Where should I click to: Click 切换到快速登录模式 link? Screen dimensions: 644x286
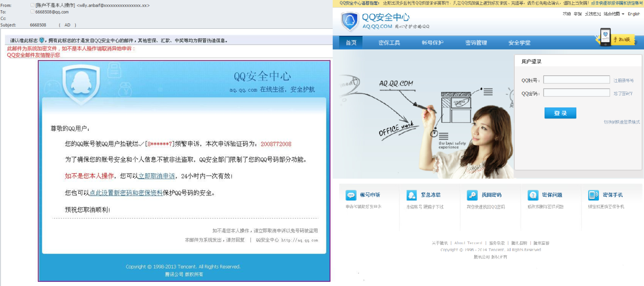(x=621, y=122)
